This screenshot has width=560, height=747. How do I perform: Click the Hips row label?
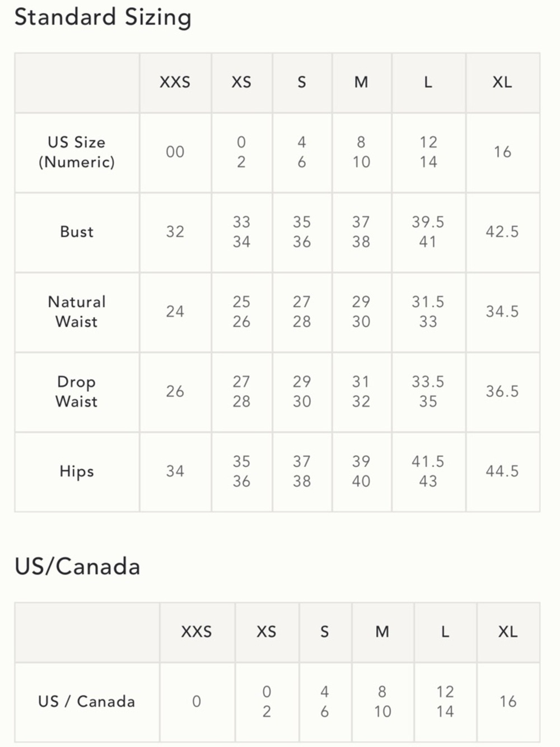click(77, 471)
